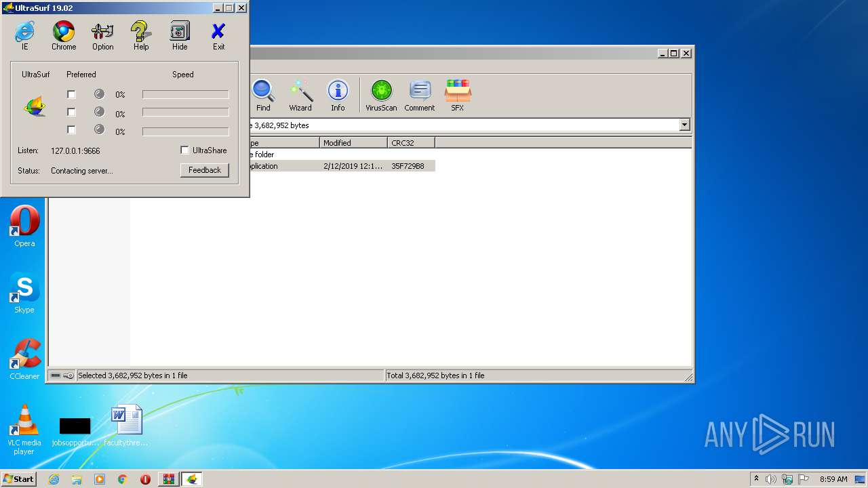Open Windows Explorer from the taskbar
Viewport: 868px width, 488px height.
click(77, 479)
